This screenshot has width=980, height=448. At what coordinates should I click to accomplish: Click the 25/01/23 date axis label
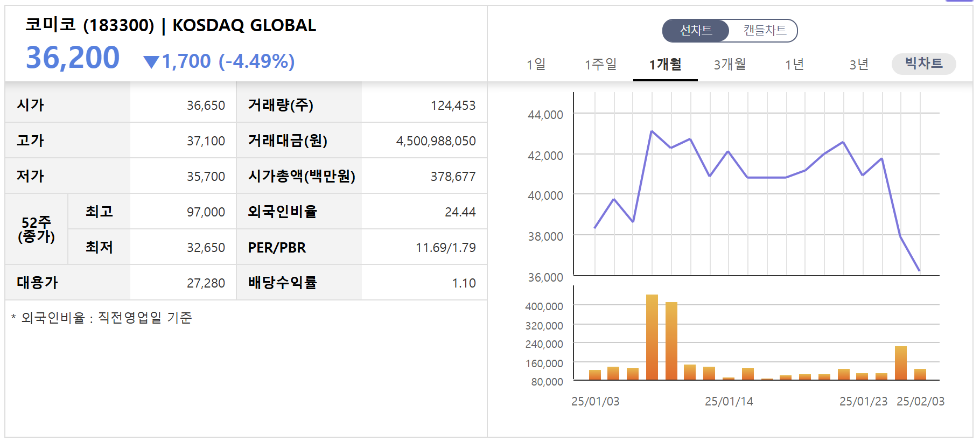coord(863,402)
